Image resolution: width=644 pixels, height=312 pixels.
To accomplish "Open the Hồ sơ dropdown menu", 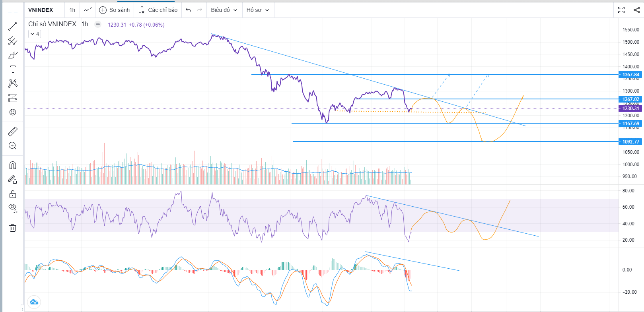I will [258, 10].
